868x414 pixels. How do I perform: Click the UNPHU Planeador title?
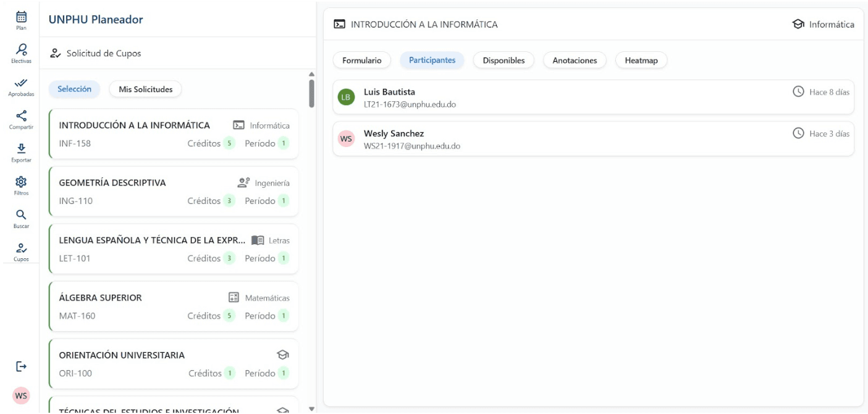[x=96, y=20]
